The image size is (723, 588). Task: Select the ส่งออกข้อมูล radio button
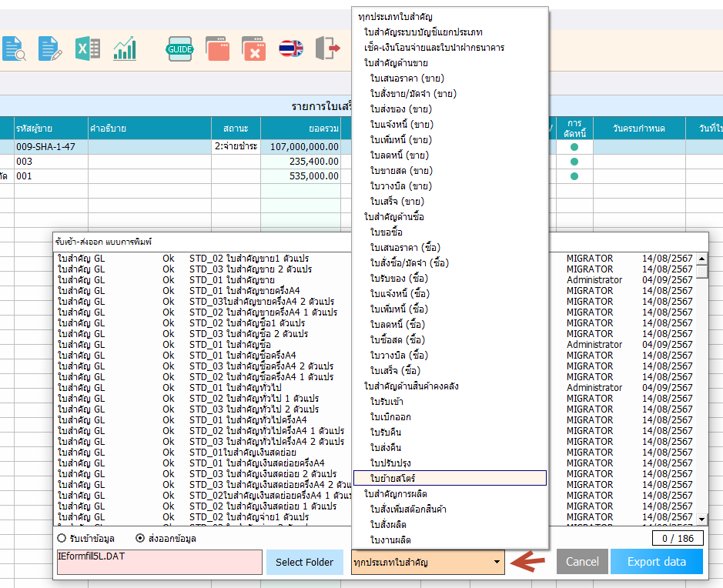point(139,538)
